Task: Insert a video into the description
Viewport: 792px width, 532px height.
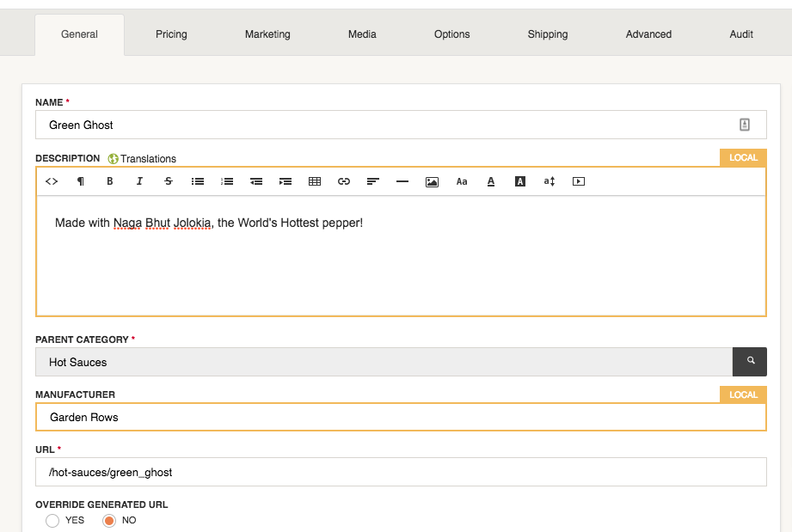Action: coord(579,181)
